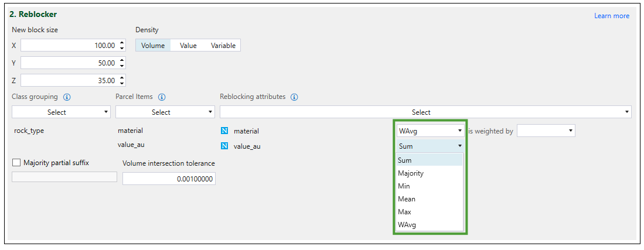Screen dimensions: 644x250
Task: Click the X block size input field
Action: pyautogui.click(x=69, y=45)
